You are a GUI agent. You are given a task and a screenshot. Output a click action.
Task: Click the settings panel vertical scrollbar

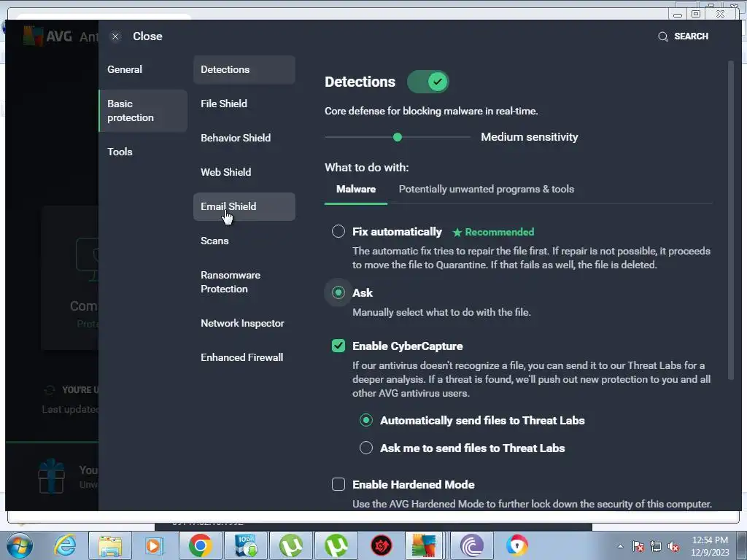pyautogui.click(x=731, y=220)
